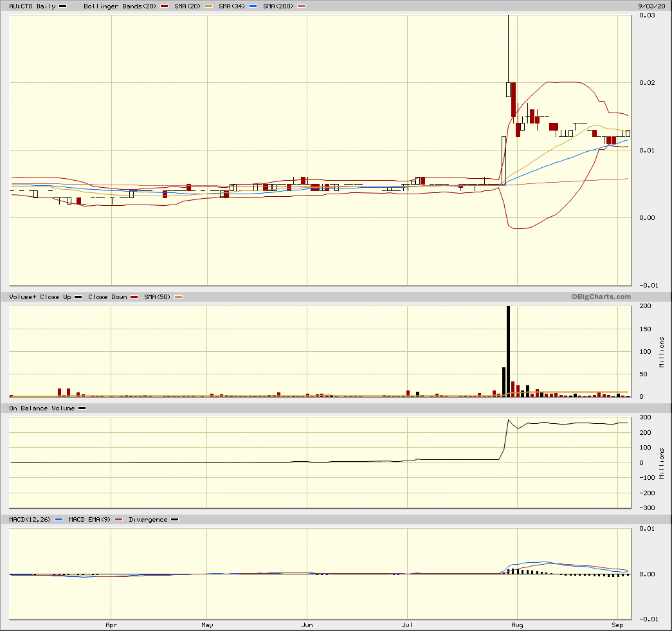Click the pink SMA(200) legend swatch

coord(302,6)
